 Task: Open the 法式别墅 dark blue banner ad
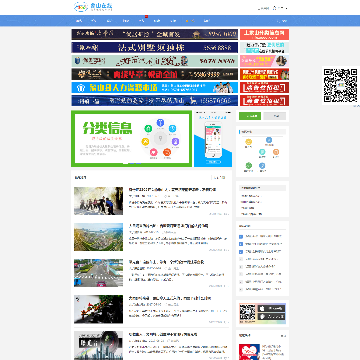[155, 47]
